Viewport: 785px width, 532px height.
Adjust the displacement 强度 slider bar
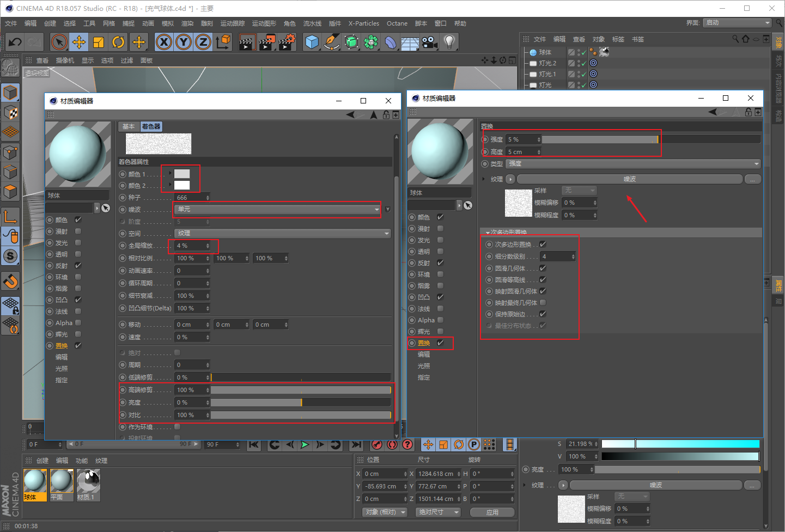tap(651, 139)
